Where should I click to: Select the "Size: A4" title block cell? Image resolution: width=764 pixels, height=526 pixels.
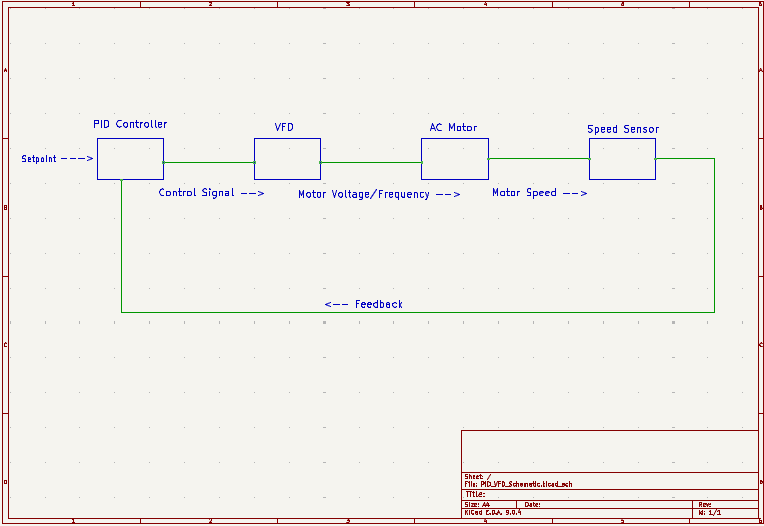point(477,505)
